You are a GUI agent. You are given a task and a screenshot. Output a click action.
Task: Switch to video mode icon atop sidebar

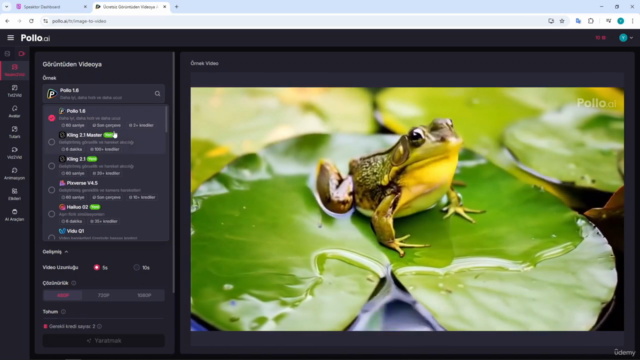click(22, 53)
